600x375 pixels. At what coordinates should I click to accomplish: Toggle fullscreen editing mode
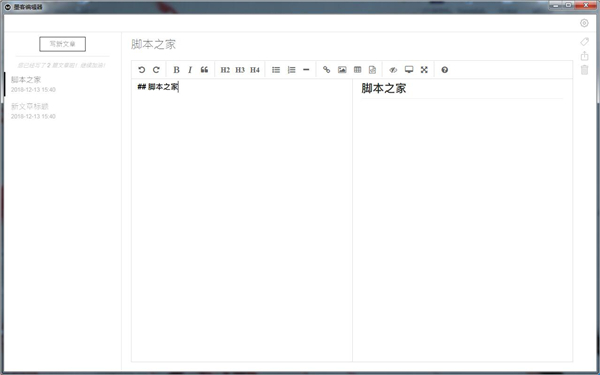424,70
